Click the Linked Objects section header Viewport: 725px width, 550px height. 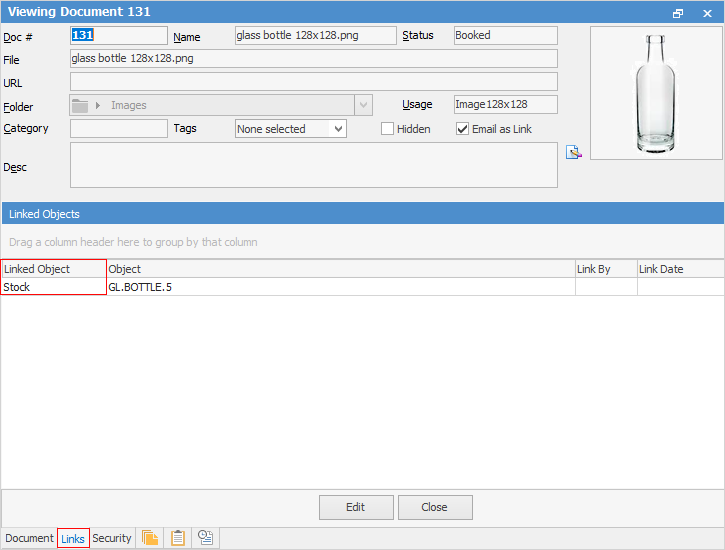[x=363, y=214]
